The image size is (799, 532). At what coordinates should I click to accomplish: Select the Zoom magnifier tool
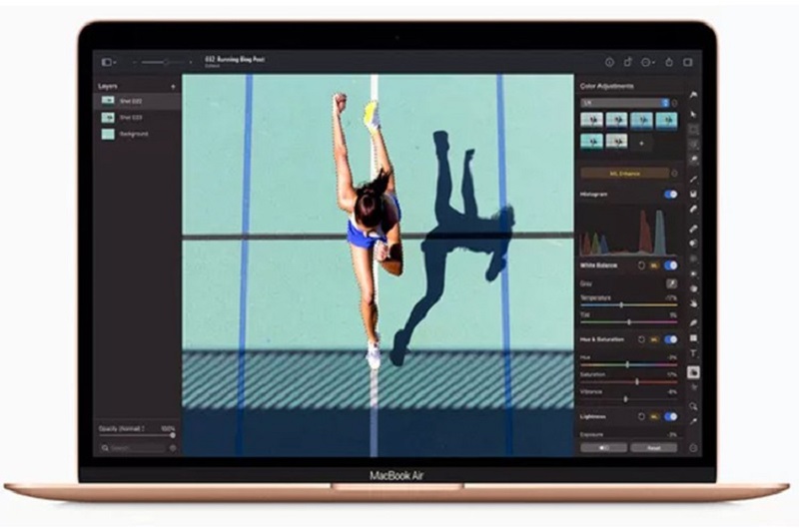[x=693, y=406]
